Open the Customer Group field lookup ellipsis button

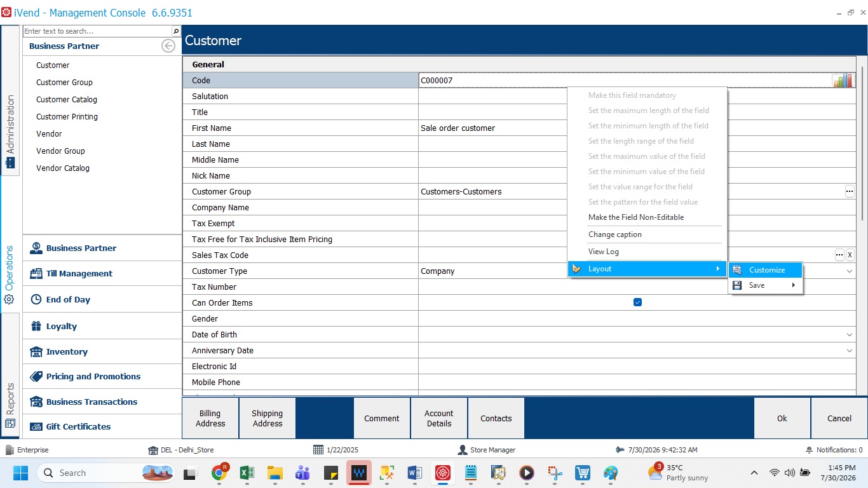pyautogui.click(x=850, y=191)
